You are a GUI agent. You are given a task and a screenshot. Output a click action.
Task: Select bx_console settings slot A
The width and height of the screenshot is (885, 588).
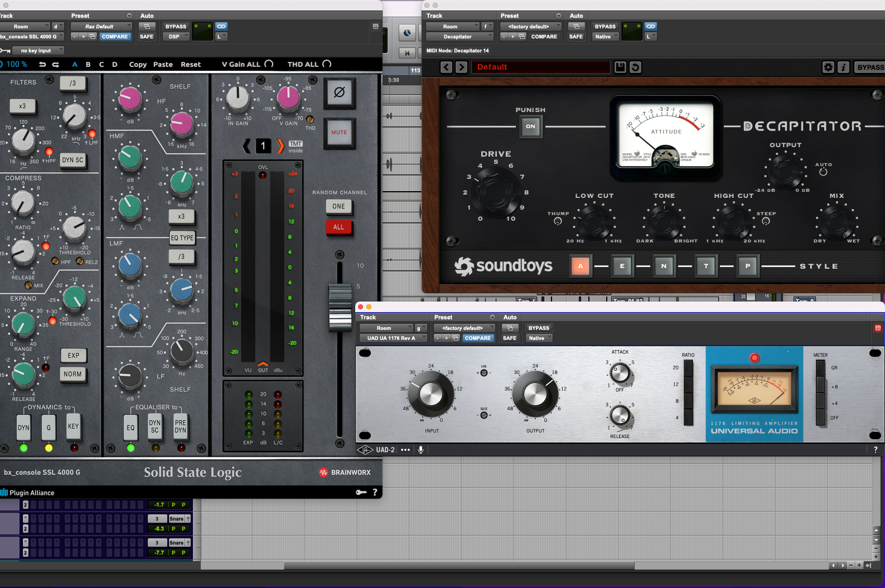pyautogui.click(x=75, y=64)
